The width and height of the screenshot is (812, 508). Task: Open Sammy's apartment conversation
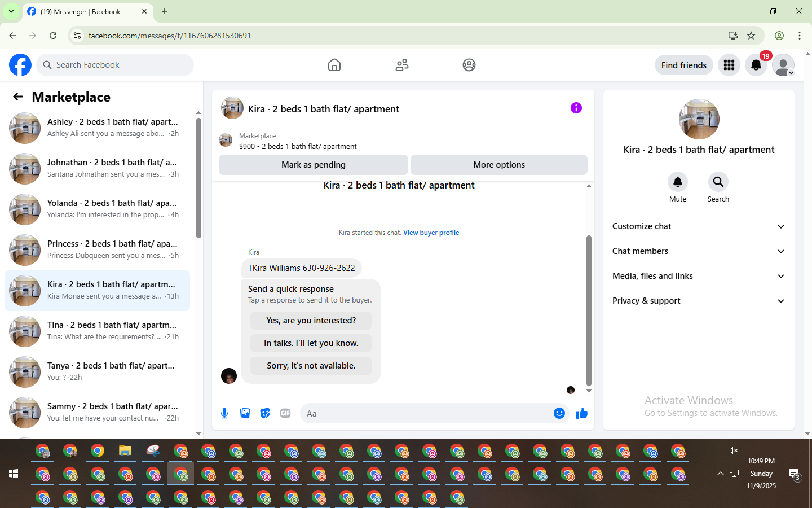point(97,413)
